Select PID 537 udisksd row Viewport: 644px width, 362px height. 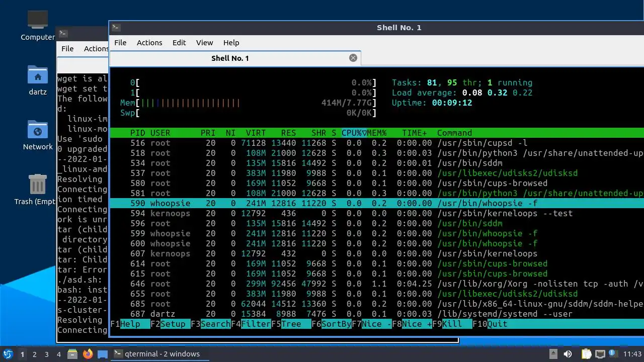[x=377, y=173]
